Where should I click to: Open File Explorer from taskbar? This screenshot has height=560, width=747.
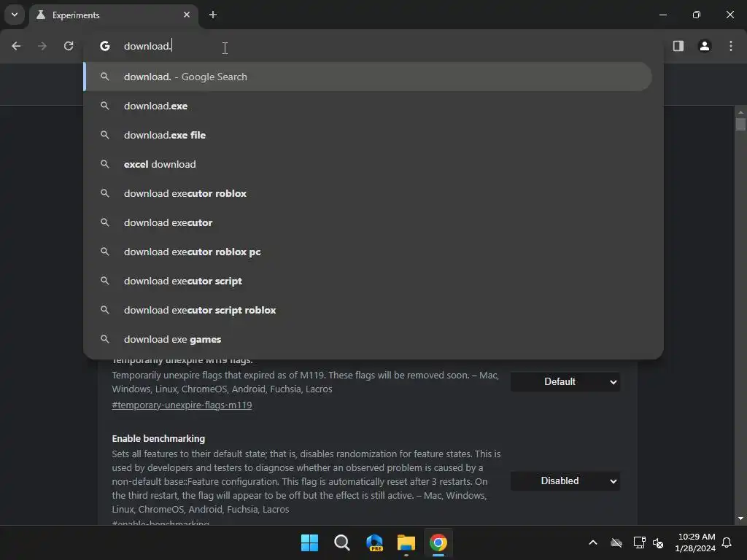click(406, 542)
